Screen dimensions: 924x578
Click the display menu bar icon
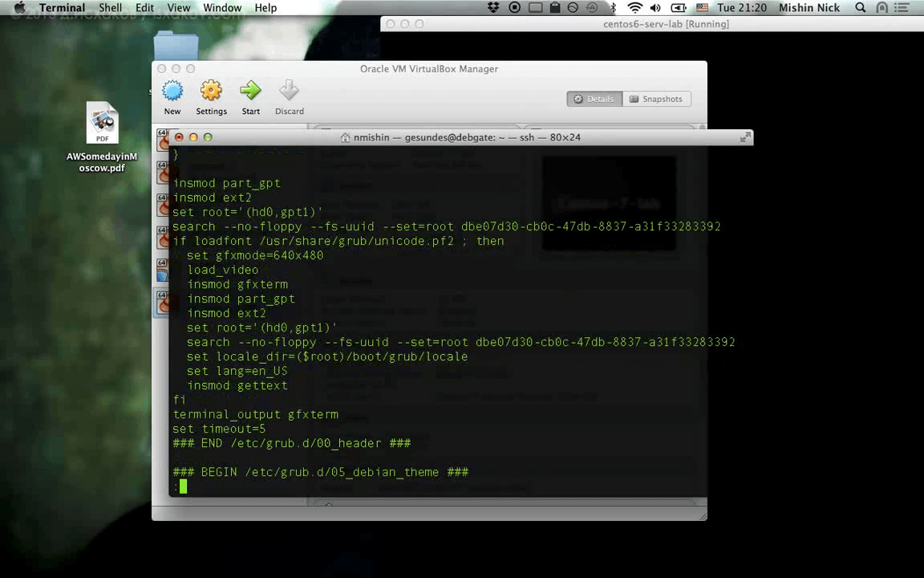(536, 8)
